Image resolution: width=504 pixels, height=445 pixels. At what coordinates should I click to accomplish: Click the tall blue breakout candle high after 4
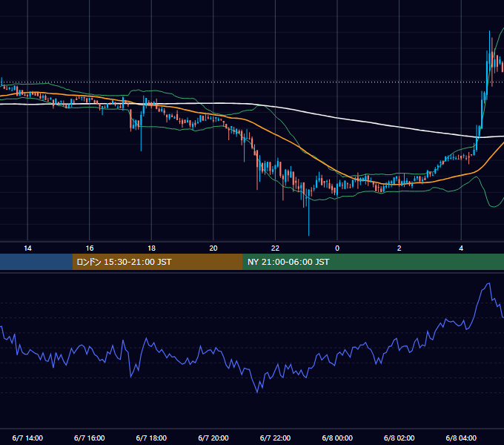489,32
